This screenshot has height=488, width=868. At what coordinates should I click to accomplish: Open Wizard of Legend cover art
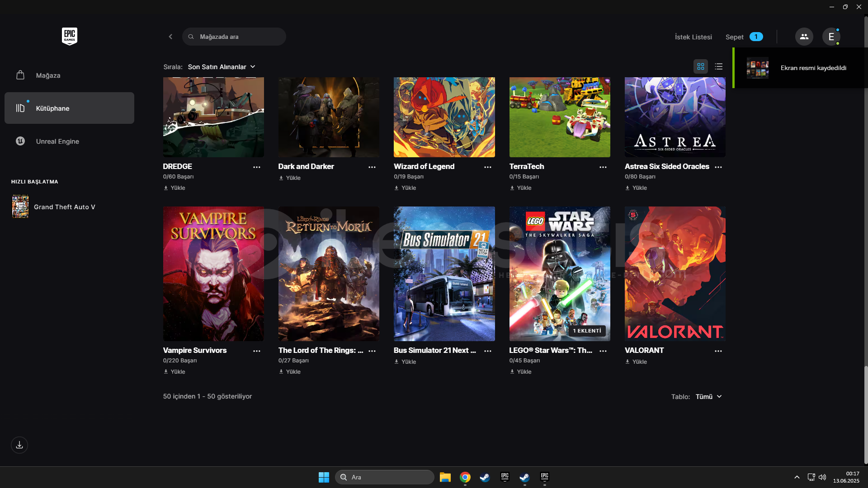[x=444, y=117]
